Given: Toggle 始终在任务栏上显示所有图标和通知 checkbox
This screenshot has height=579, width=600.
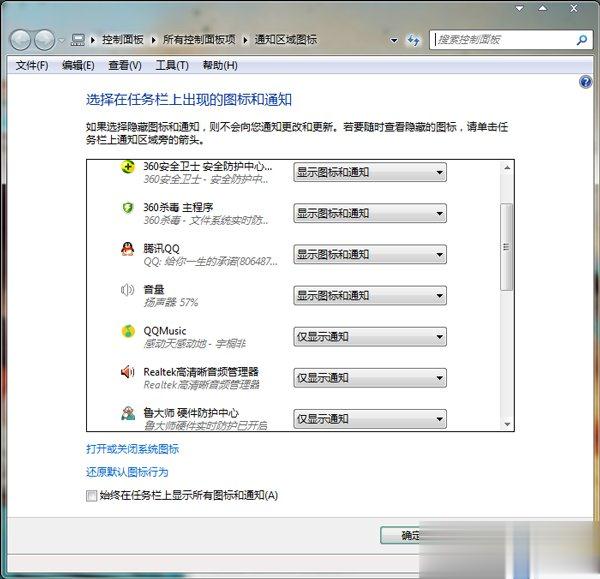Looking at the screenshot, I should 91,496.
